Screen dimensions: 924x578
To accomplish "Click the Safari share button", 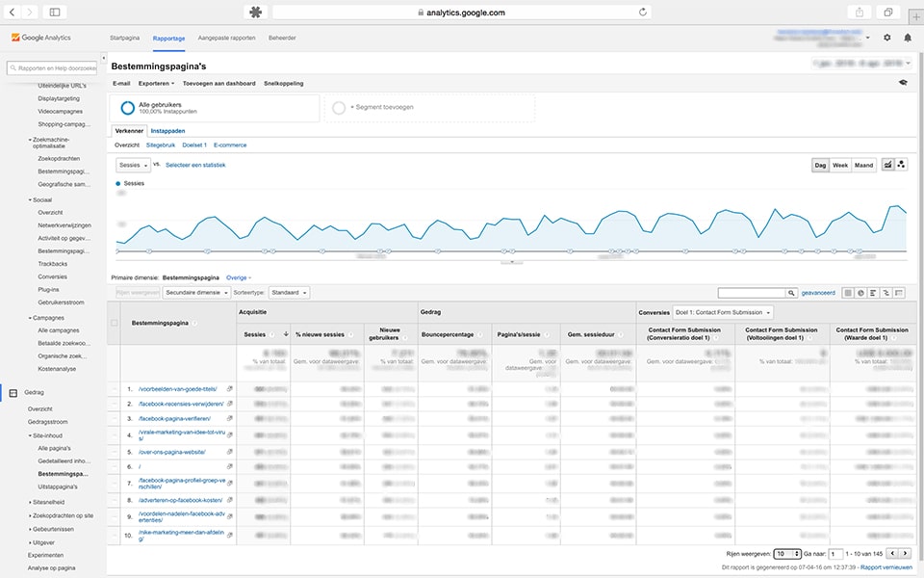I will (x=860, y=12).
